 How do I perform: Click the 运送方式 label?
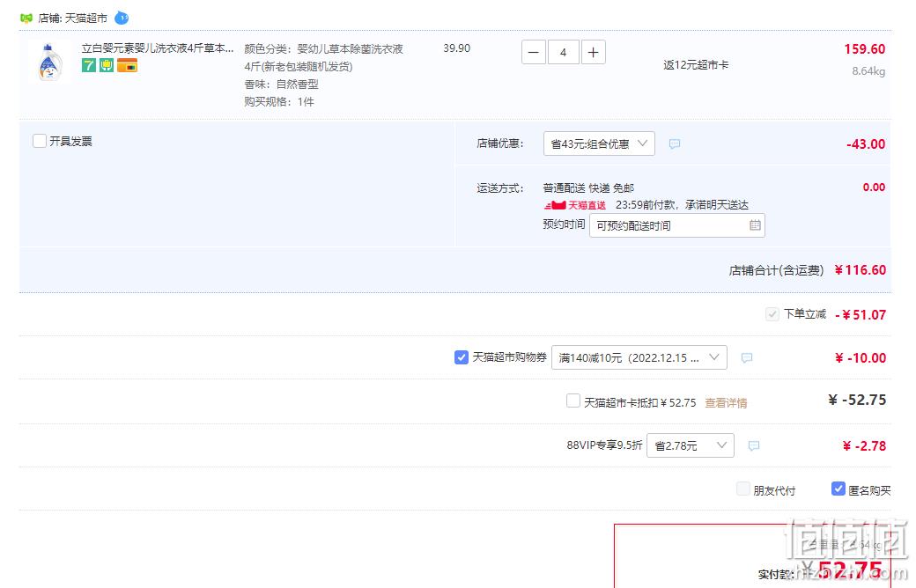[x=500, y=188]
